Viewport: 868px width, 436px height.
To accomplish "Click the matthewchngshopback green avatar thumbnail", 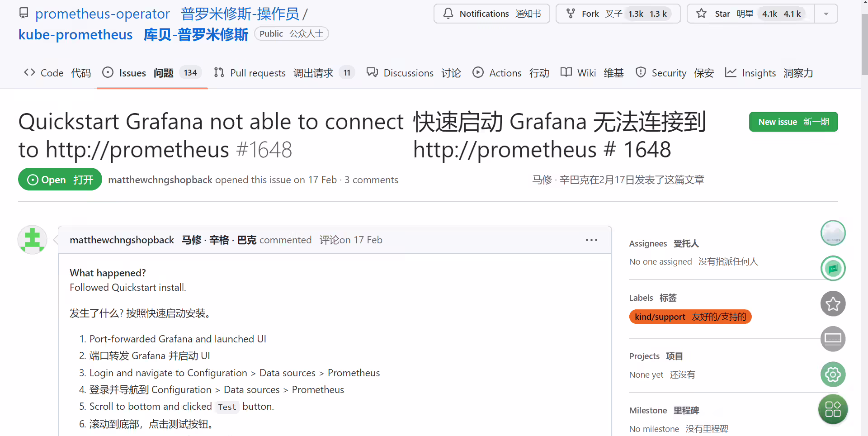I will tap(32, 240).
